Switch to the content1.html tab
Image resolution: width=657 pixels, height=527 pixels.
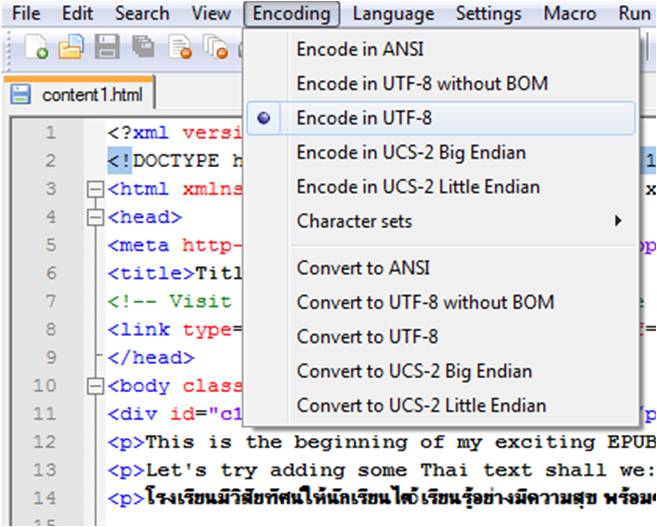point(80,95)
